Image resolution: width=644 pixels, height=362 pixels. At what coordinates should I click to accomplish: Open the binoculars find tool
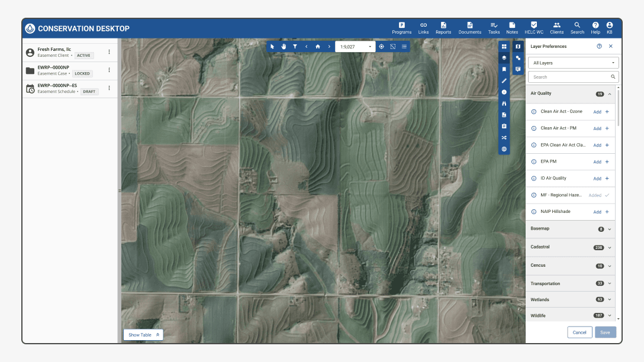click(x=504, y=104)
